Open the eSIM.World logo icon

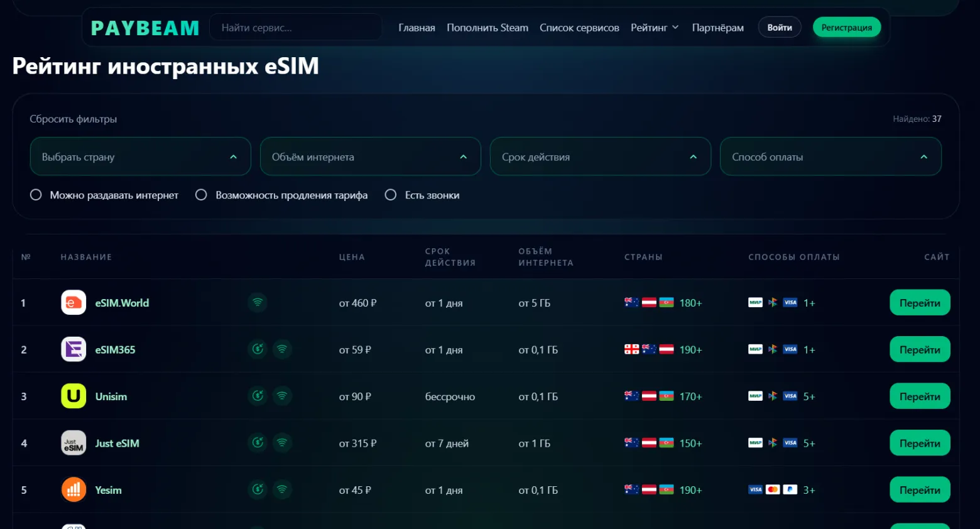(73, 303)
